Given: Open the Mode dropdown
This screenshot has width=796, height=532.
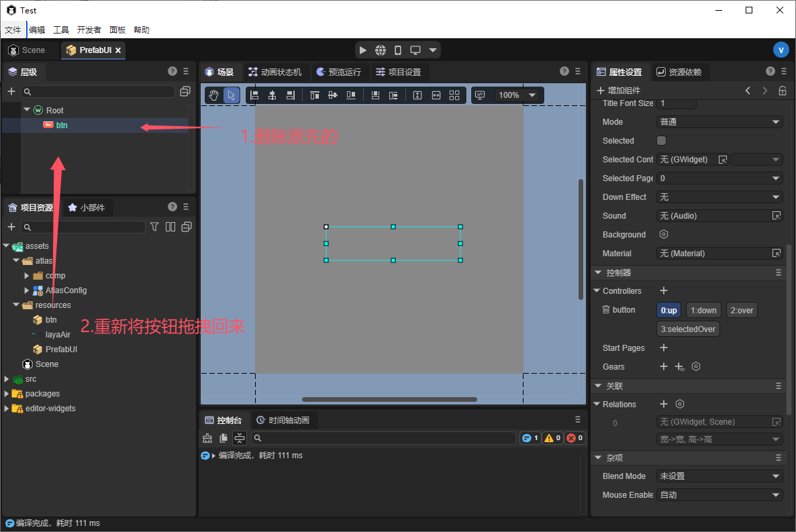Looking at the screenshot, I should coord(719,122).
